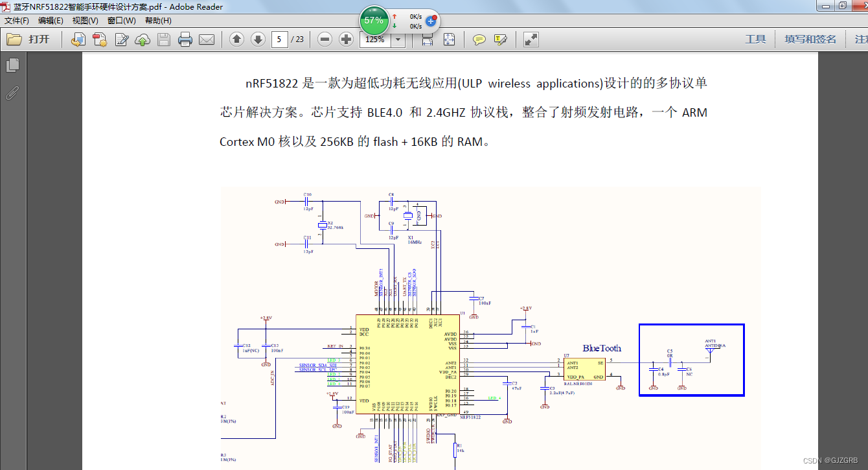Open the 视图(V) menu

point(84,20)
